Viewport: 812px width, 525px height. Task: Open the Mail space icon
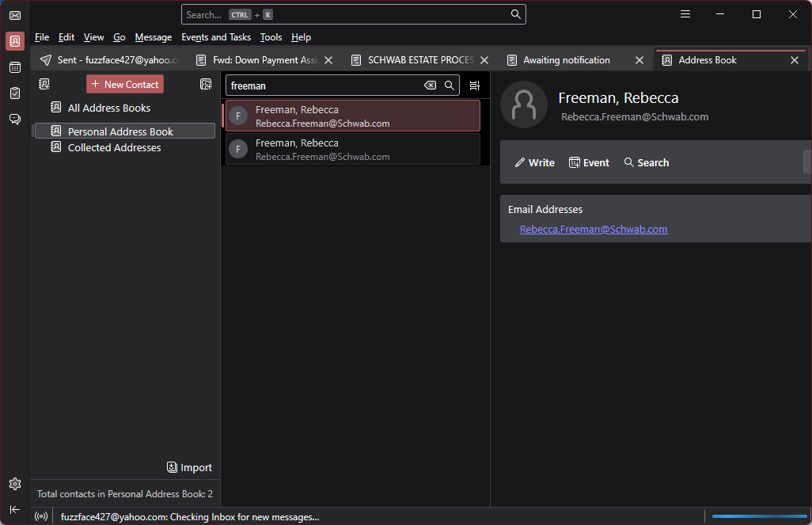[x=15, y=16]
